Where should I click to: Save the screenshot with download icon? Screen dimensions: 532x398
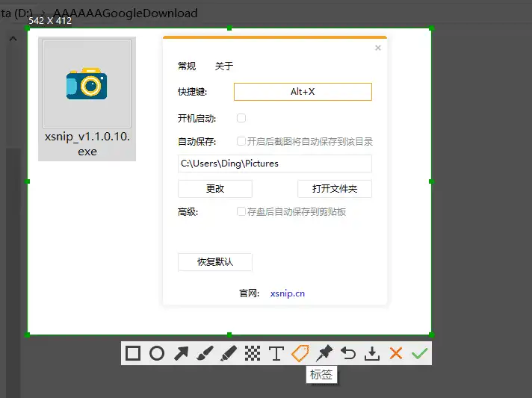pyautogui.click(x=372, y=353)
